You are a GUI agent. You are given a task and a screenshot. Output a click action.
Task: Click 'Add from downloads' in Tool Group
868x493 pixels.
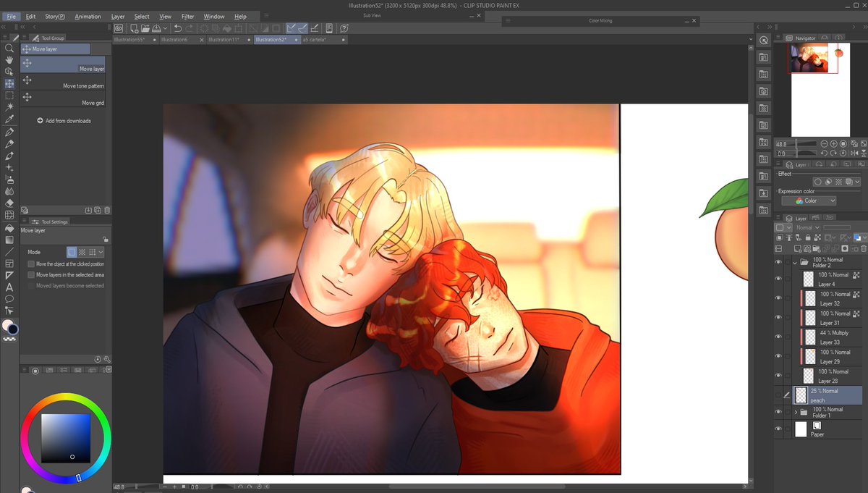coord(64,121)
